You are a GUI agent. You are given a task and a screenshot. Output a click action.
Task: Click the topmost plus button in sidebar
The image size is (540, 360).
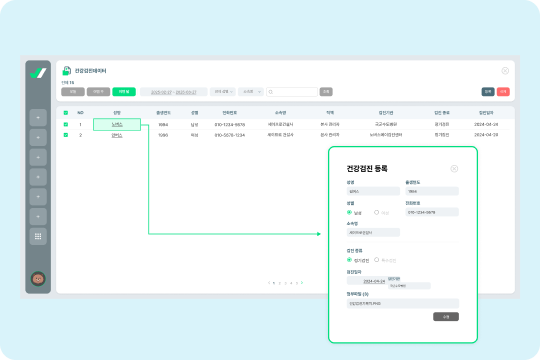coord(38,117)
